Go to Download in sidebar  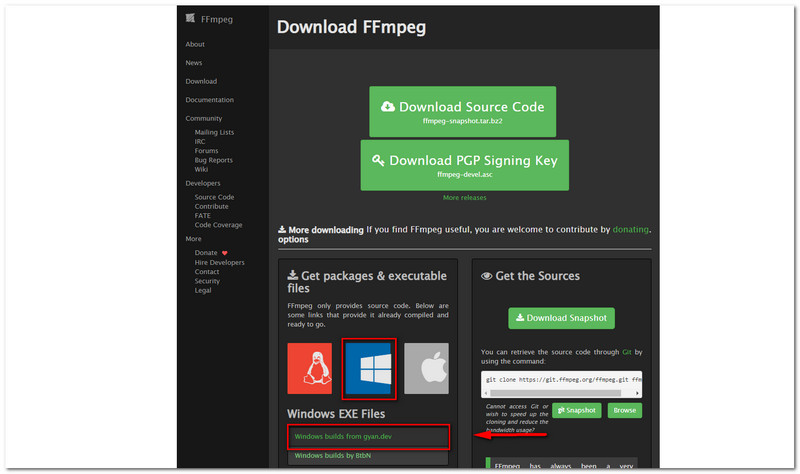pyautogui.click(x=201, y=81)
